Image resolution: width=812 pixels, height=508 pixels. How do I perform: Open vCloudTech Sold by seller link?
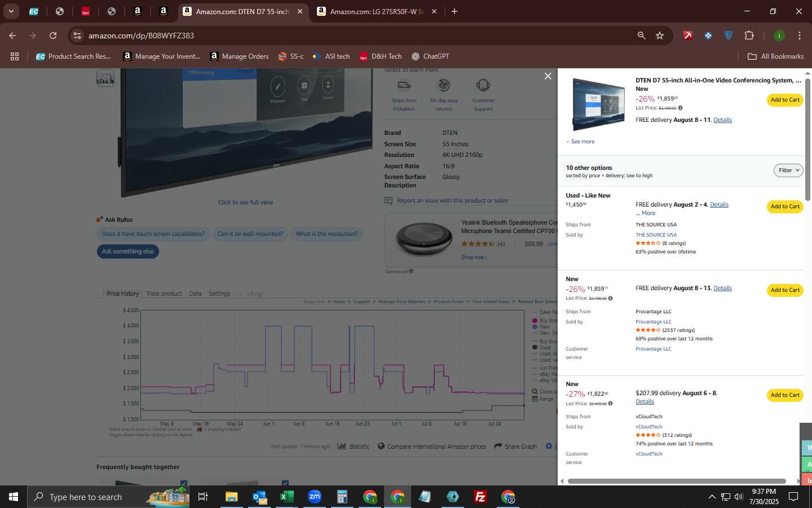[x=649, y=427]
